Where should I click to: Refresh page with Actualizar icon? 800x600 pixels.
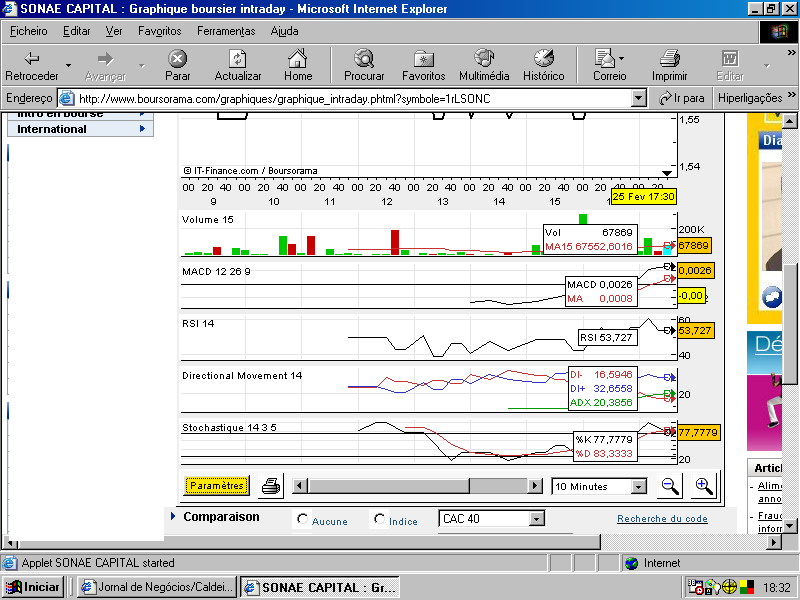click(x=237, y=59)
